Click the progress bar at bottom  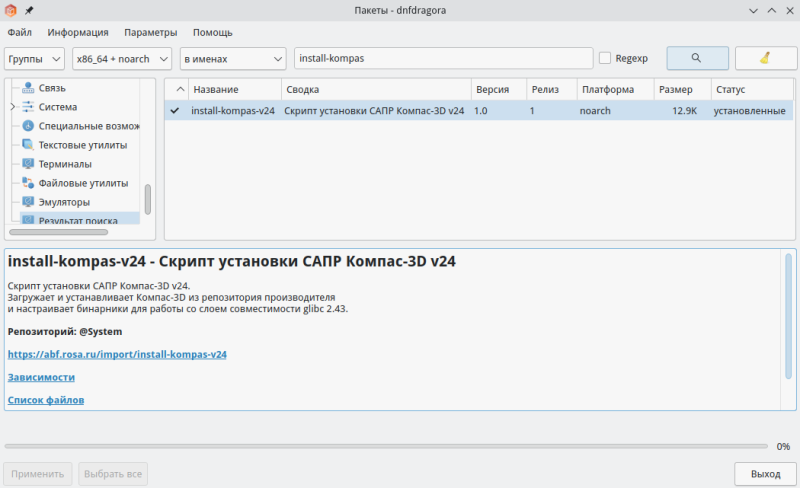point(386,446)
